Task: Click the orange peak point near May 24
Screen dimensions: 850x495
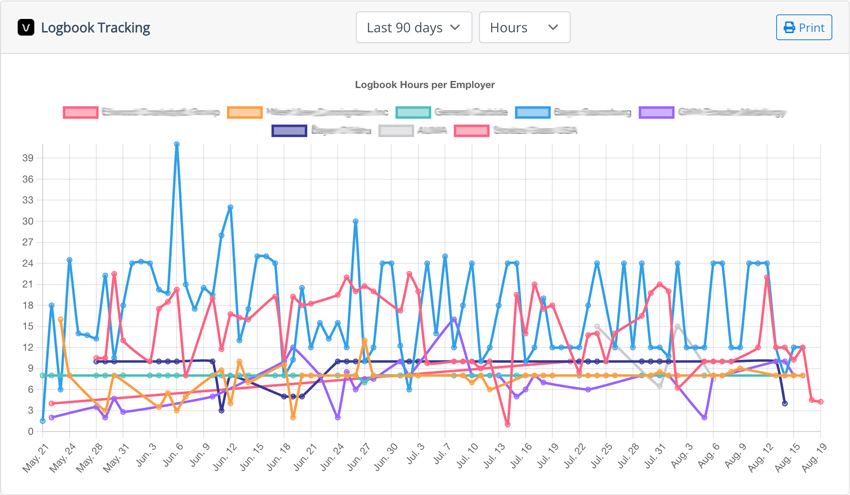Action: [x=61, y=320]
